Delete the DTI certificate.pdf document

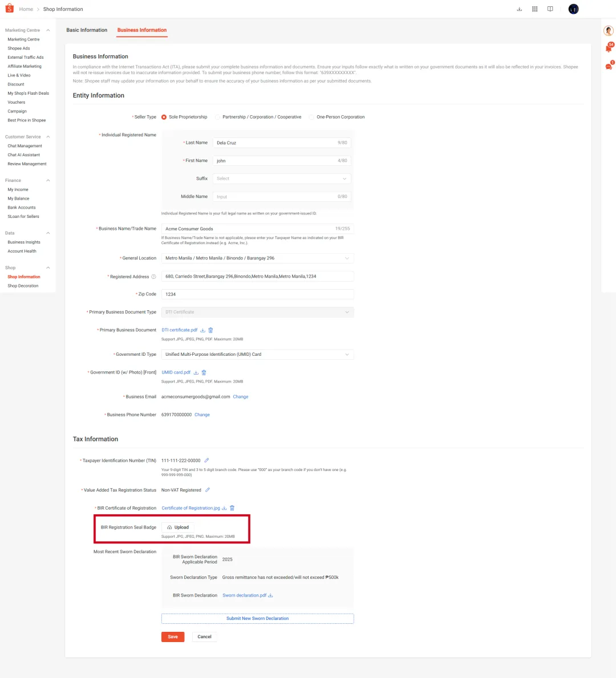pos(210,330)
